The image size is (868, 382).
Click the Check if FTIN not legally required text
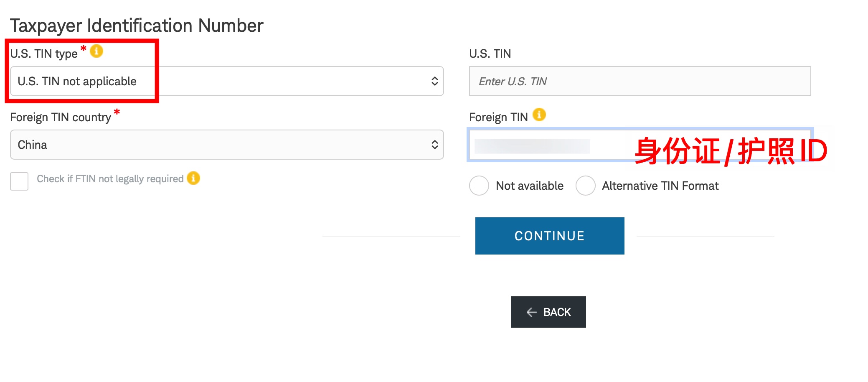tap(110, 179)
